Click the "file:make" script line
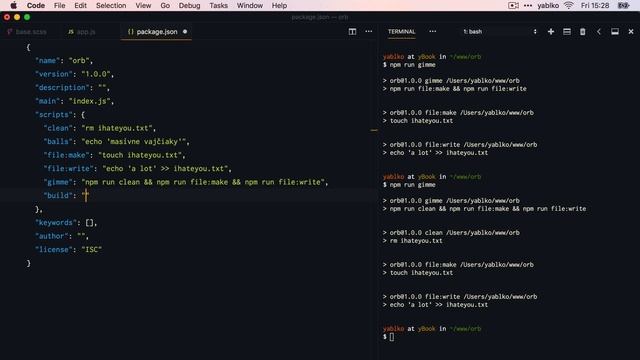Viewport: 640px width, 360px height. pyautogui.click(x=114, y=155)
